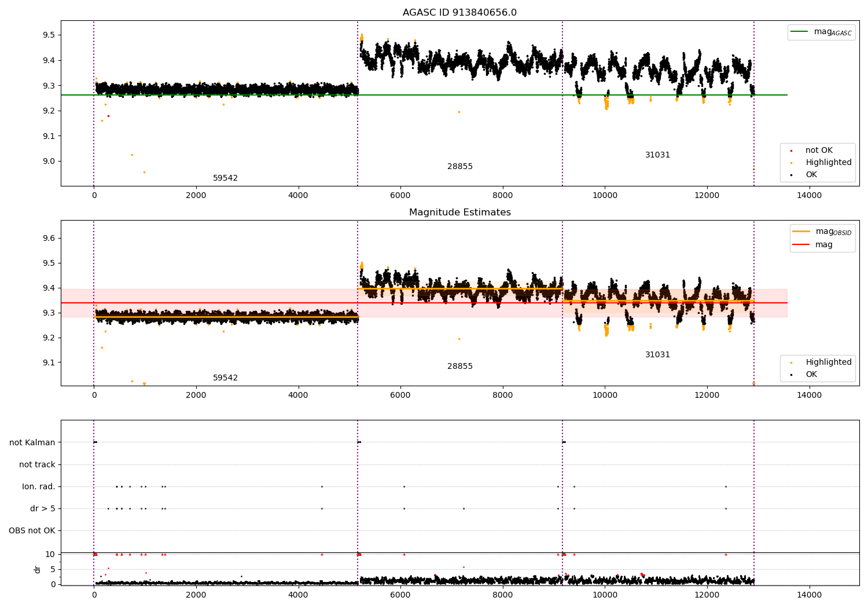The height and width of the screenshot is (608, 868).
Task: Click the 9.6 y-tick of the middle plot
Action: click(49, 239)
